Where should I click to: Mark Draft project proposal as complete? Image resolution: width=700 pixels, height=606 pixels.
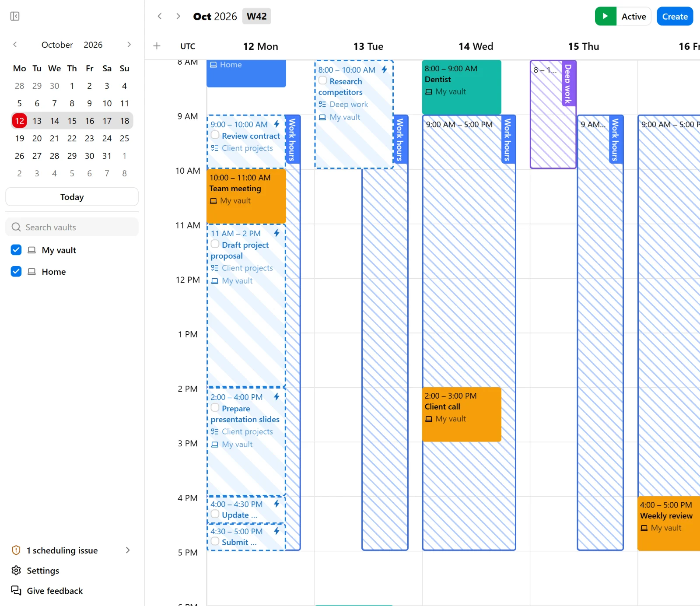215,244
